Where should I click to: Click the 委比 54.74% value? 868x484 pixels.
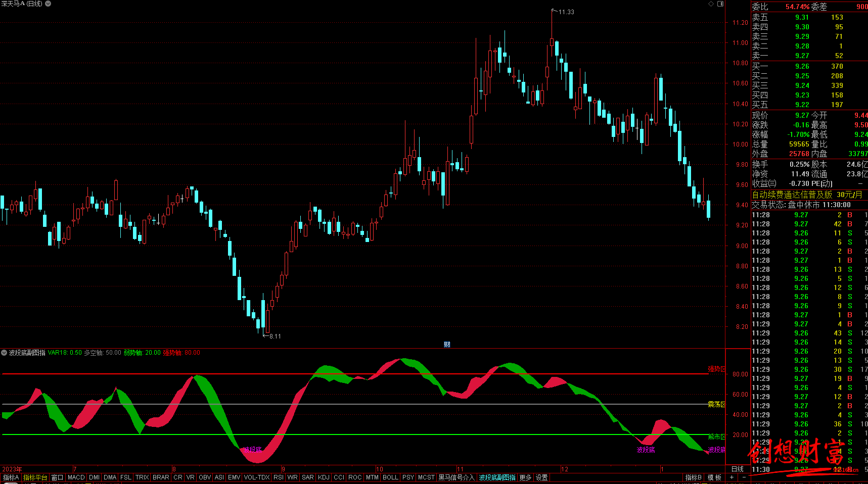coord(798,7)
